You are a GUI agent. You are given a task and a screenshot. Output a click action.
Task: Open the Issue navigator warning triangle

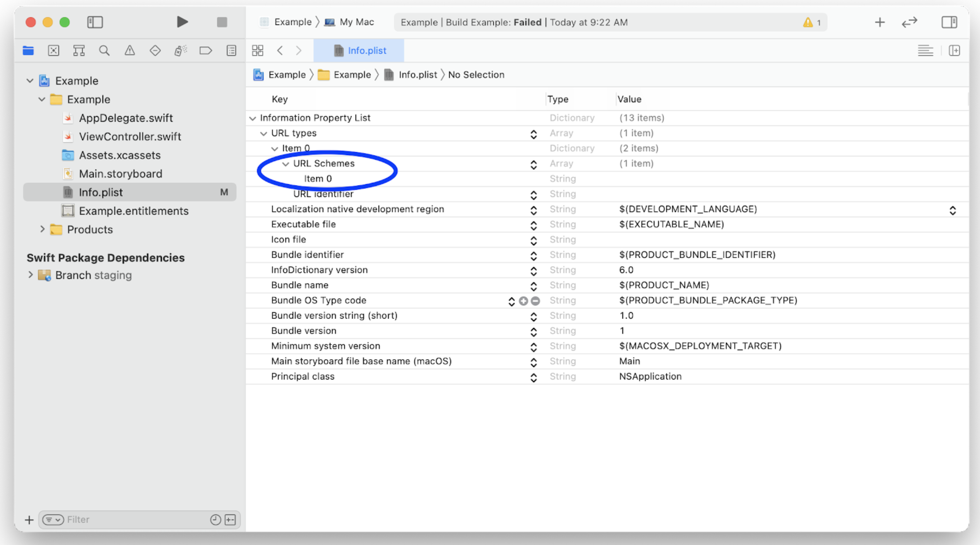pos(130,51)
